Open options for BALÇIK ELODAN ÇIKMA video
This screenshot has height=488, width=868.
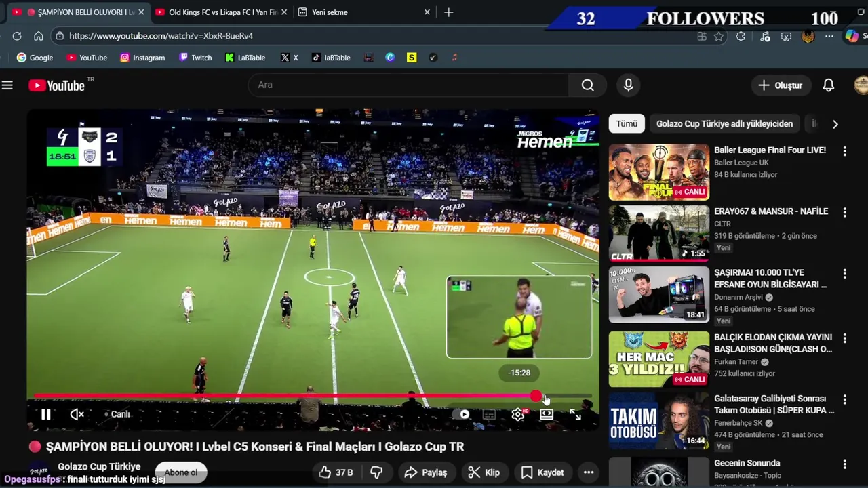844,338
